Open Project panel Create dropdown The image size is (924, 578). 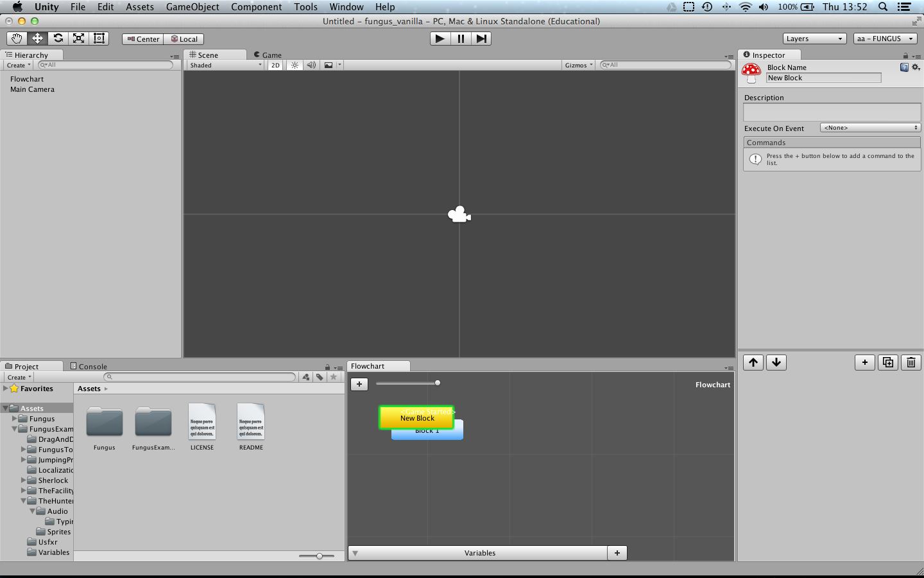(19, 377)
